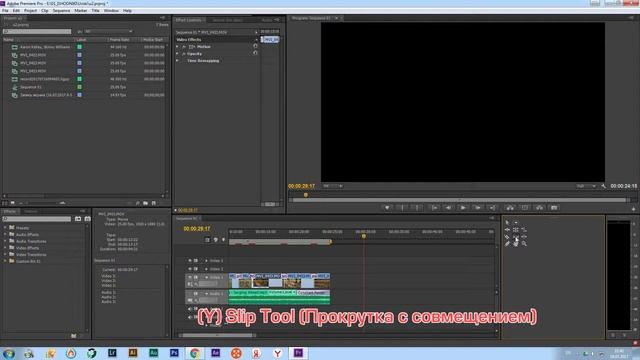Select the Zoom tool
640x360 pixels.
coord(524,244)
